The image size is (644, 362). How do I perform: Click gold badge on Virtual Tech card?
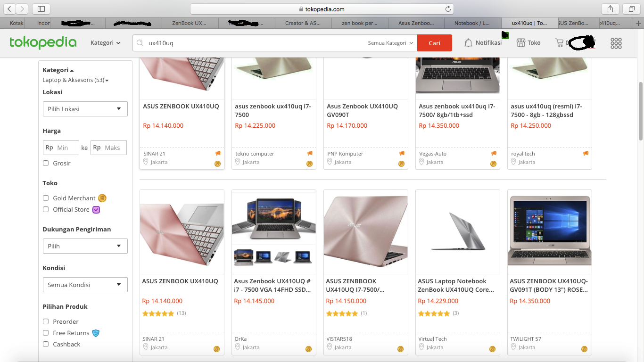coord(493,349)
